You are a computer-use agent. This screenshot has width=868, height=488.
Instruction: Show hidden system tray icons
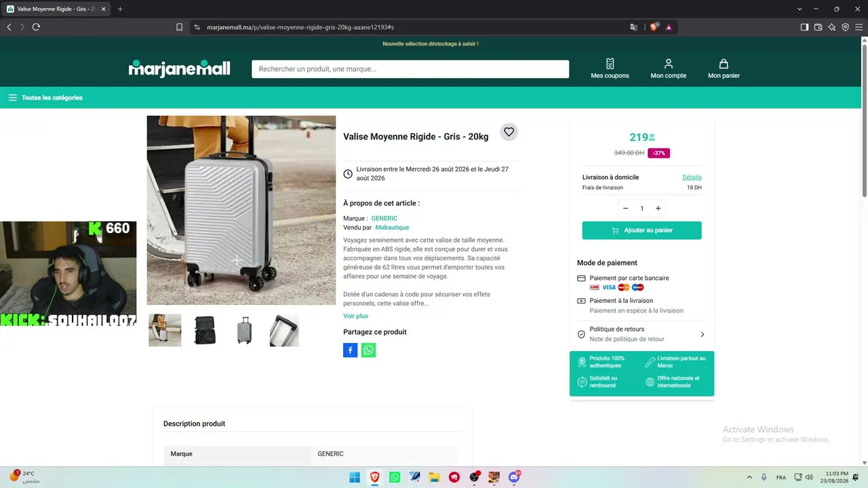click(749, 477)
